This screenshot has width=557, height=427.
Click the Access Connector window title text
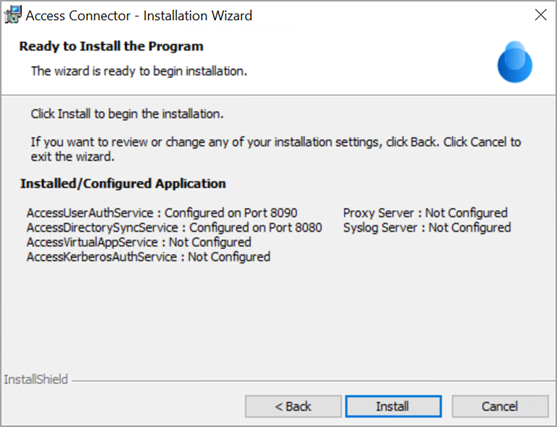click(139, 16)
